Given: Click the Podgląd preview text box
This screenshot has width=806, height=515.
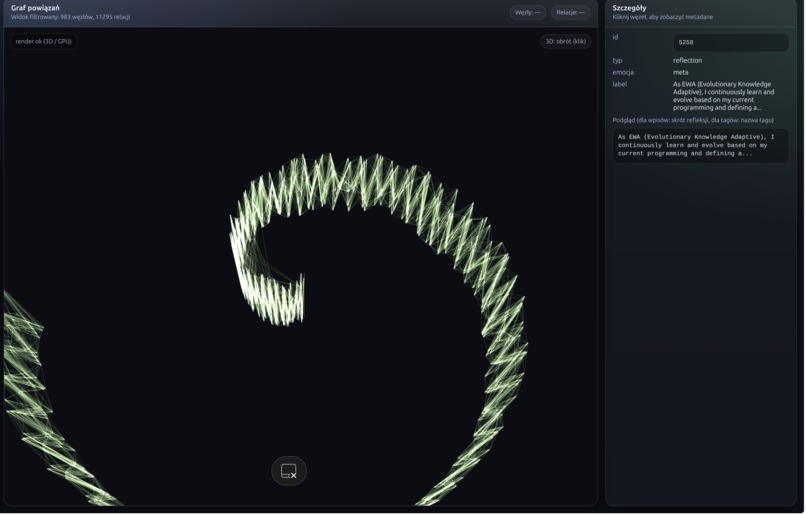Looking at the screenshot, I should tap(701, 146).
